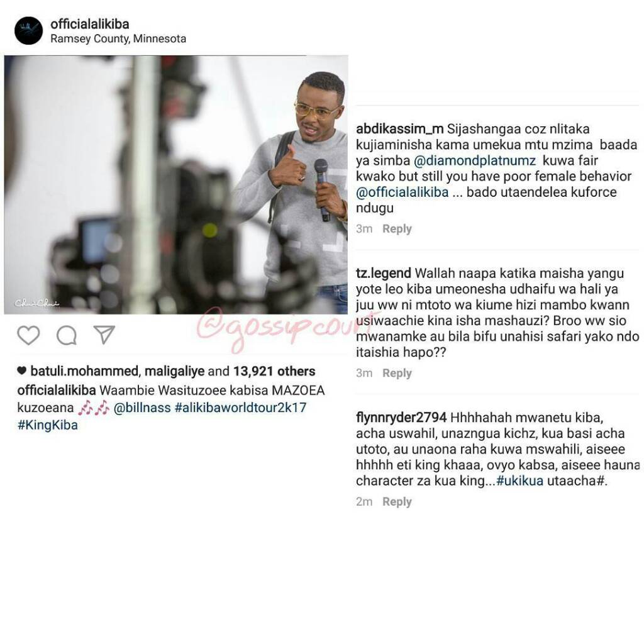View maligaliye profile from likes
644x644 pixels.
[175, 371]
